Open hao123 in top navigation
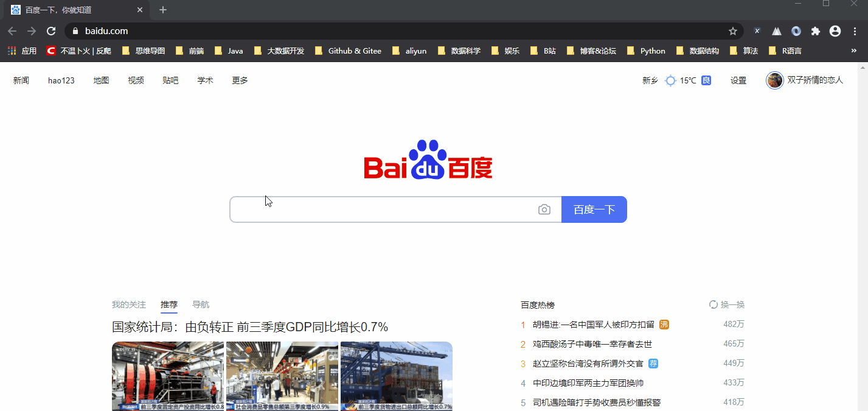Image resolution: width=868 pixels, height=411 pixels. 61,80
